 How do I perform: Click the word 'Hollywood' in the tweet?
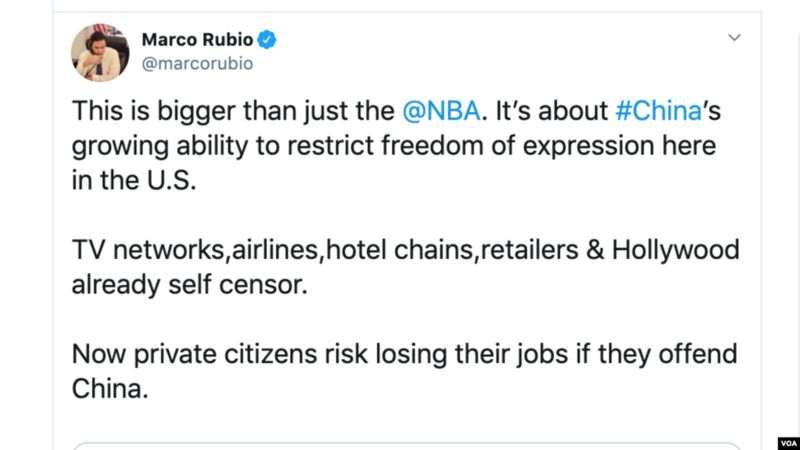pyautogui.click(x=676, y=251)
